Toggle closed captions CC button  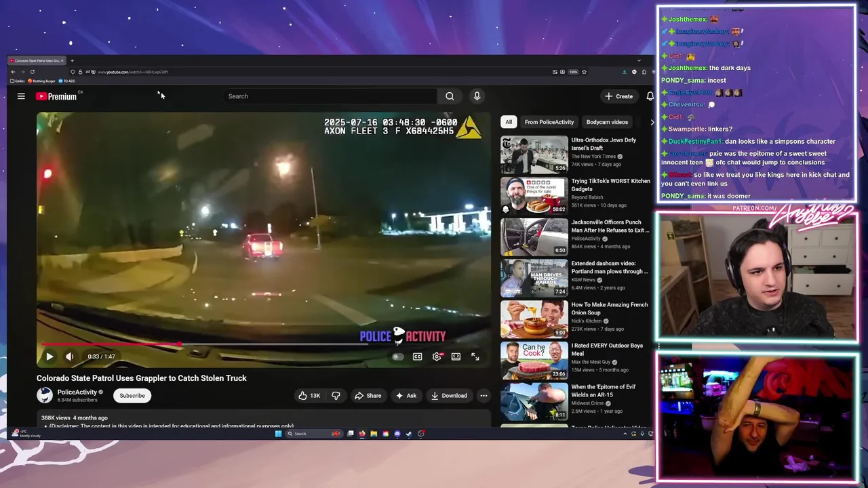417,357
